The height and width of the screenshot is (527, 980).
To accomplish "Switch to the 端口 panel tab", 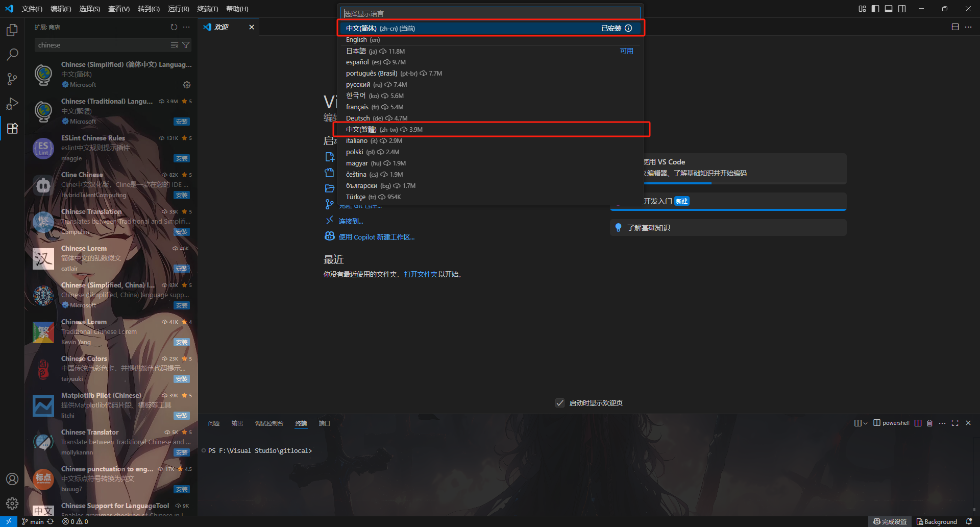I will pos(325,423).
